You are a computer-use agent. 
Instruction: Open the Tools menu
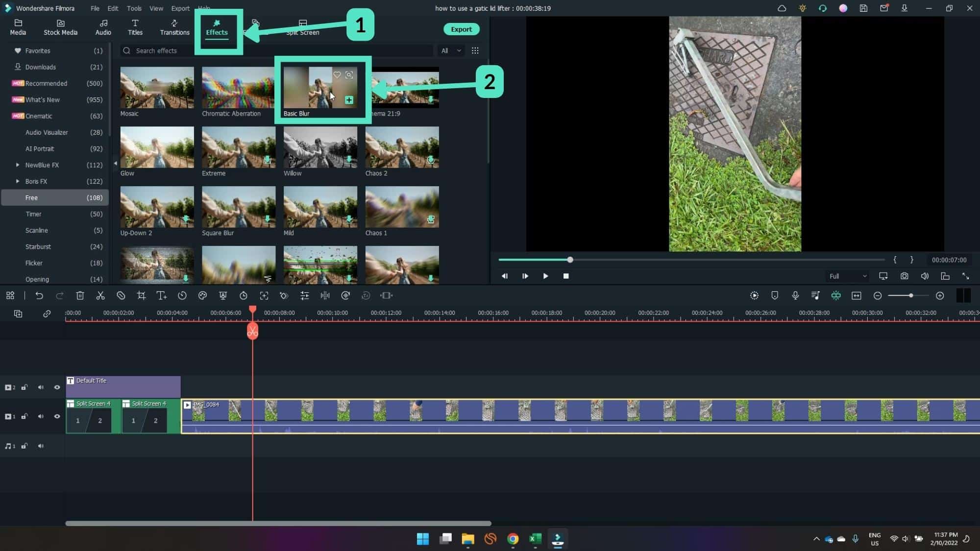tap(134, 8)
